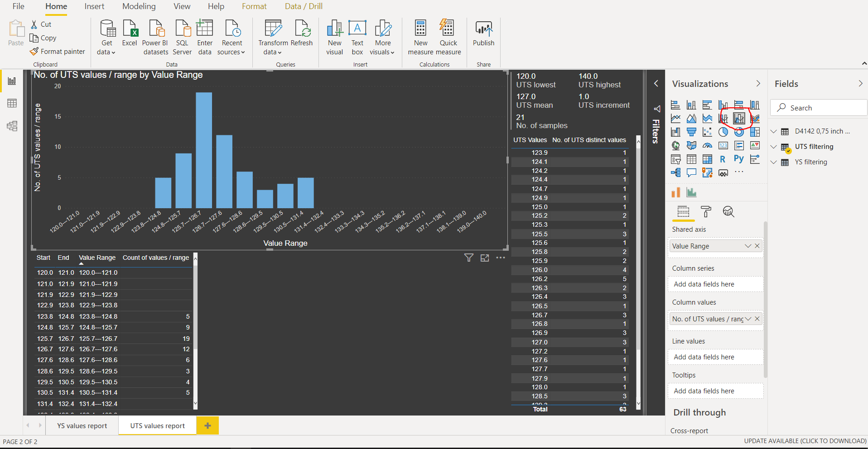Image resolution: width=868 pixels, height=449 pixels.
Task: Open visual filter funnel icon
Action: point(469,258)
